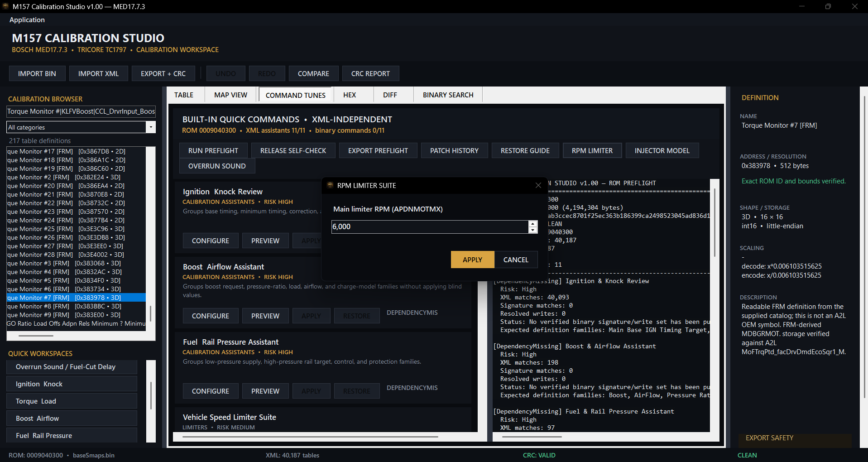Screen dimensions: 868x462
Task: Run the RUN PREFLIGHT quick command
Action: pos(213,150)
